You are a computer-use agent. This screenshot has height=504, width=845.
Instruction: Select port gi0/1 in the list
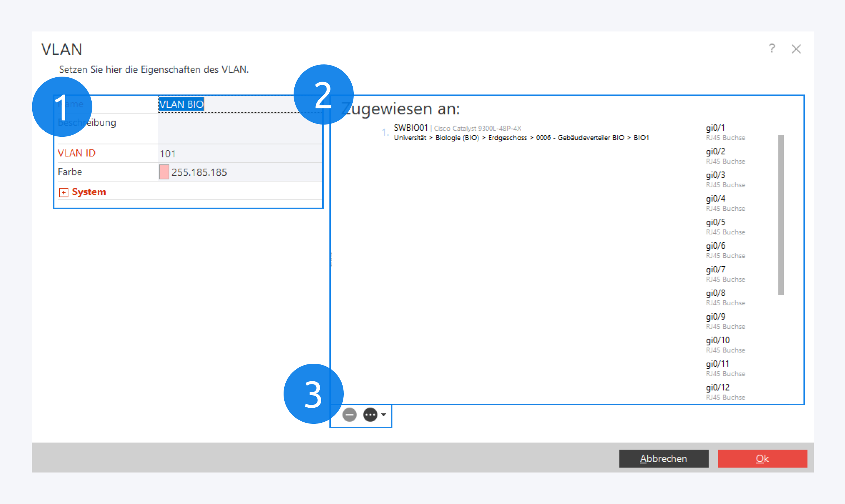(715, 128)
